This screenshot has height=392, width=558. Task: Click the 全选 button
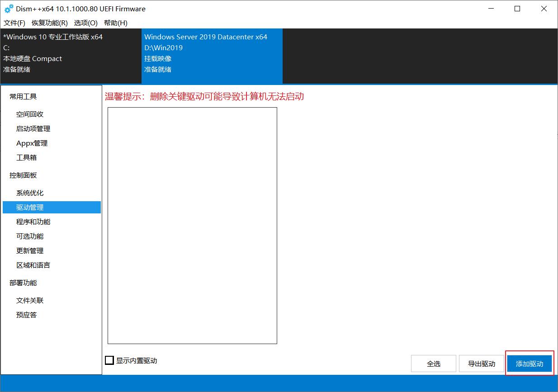pyautogui.click(x=433, y=363)
